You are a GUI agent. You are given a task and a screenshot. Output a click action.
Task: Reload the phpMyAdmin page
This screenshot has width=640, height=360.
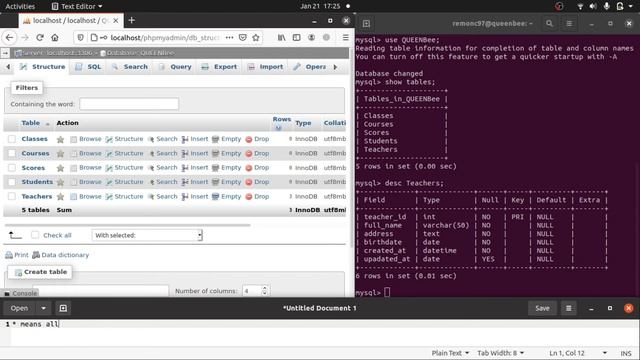[x=40, y=38]
